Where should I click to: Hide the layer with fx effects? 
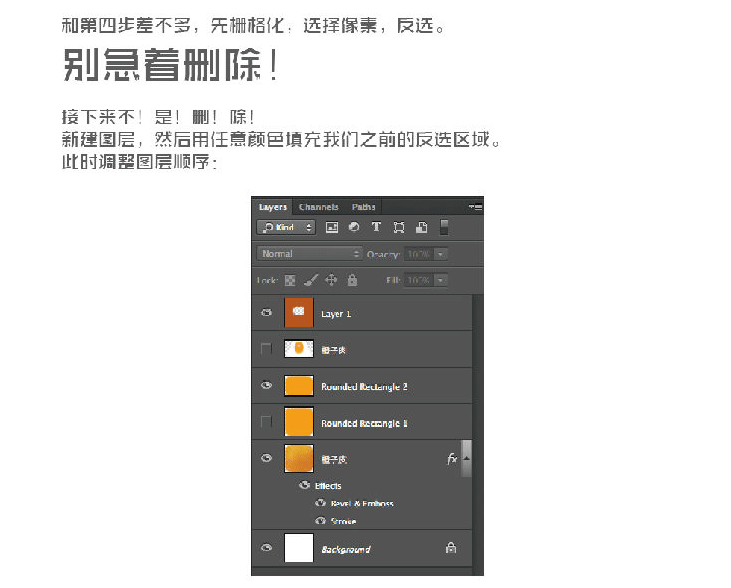[267, 458]
